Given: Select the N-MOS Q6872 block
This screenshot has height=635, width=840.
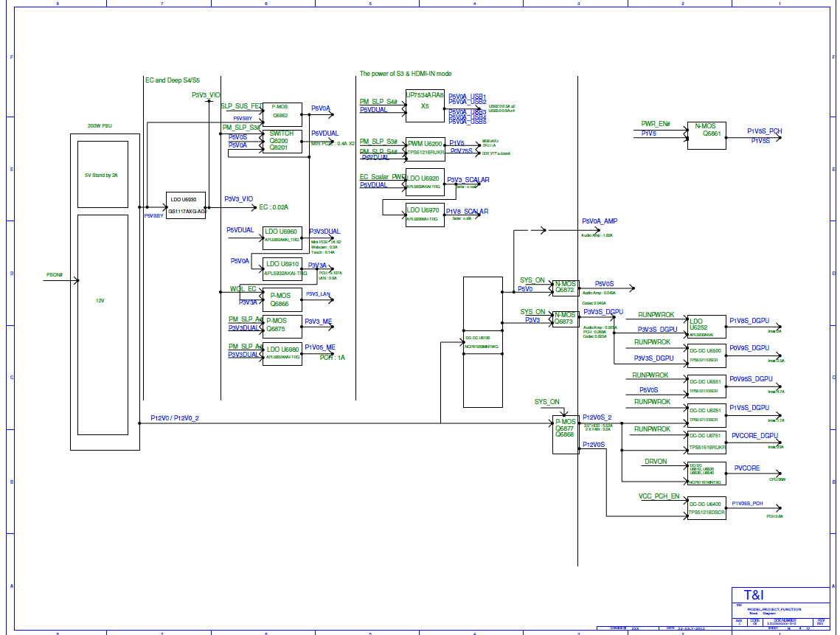Looking at the screenshot, I should pos(565,287).
